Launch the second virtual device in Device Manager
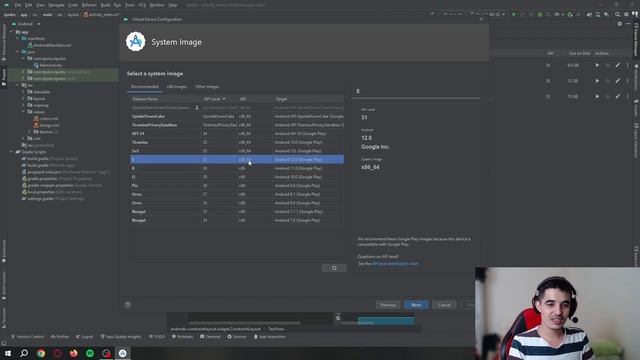The image size is (640, 360). (x=597, y=81)
